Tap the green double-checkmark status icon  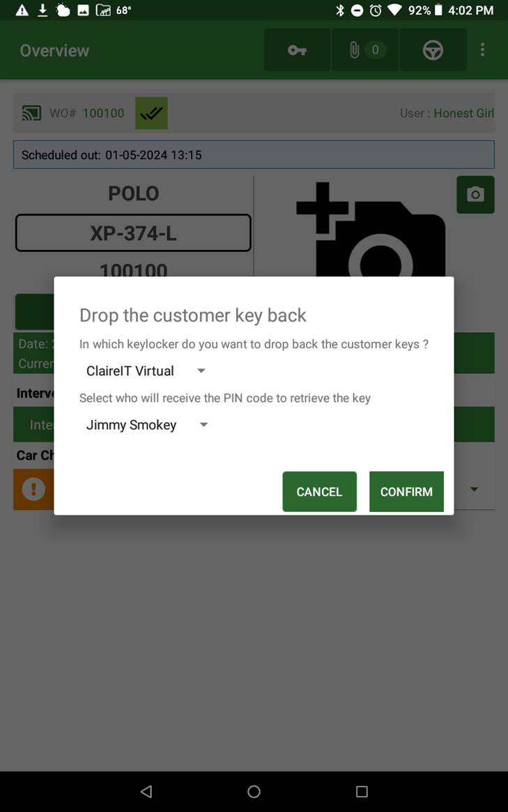tap(151, 113)
